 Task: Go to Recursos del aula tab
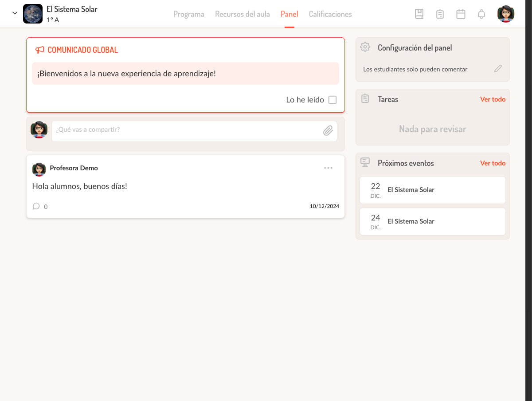pos(243,14)
